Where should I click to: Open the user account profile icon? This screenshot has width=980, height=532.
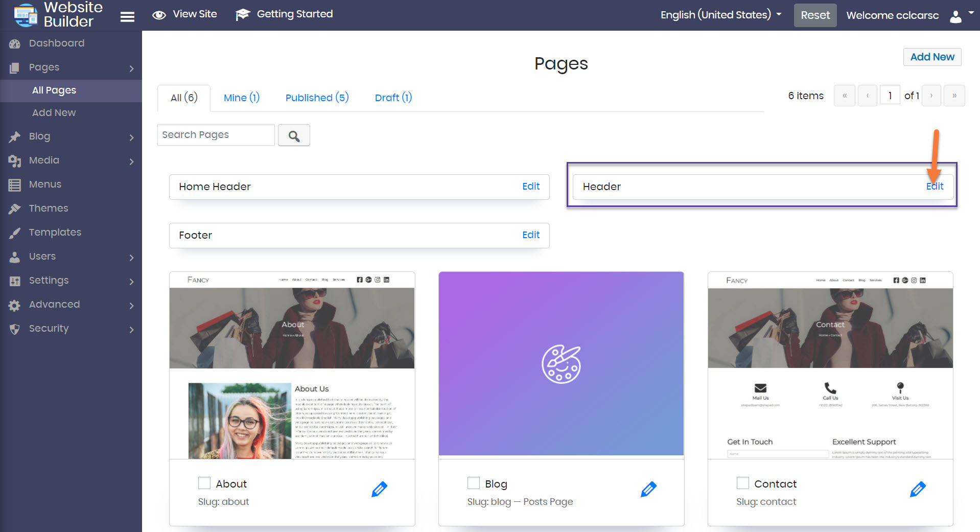pos(956,16)
